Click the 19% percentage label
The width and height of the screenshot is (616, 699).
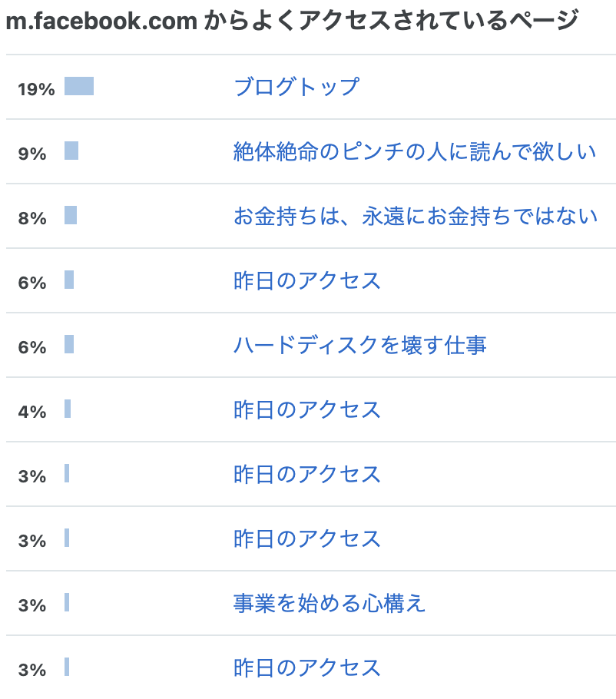[x=36, y=89]
